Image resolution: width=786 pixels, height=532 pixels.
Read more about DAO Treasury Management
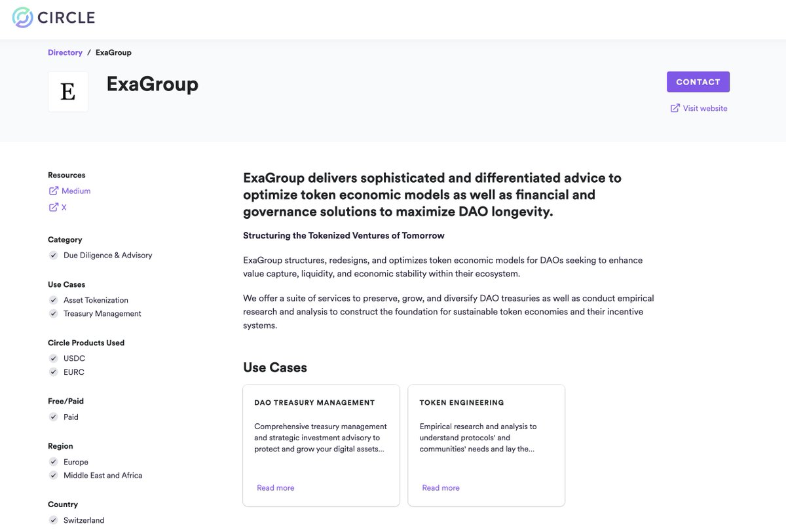(x=276, y=488)
